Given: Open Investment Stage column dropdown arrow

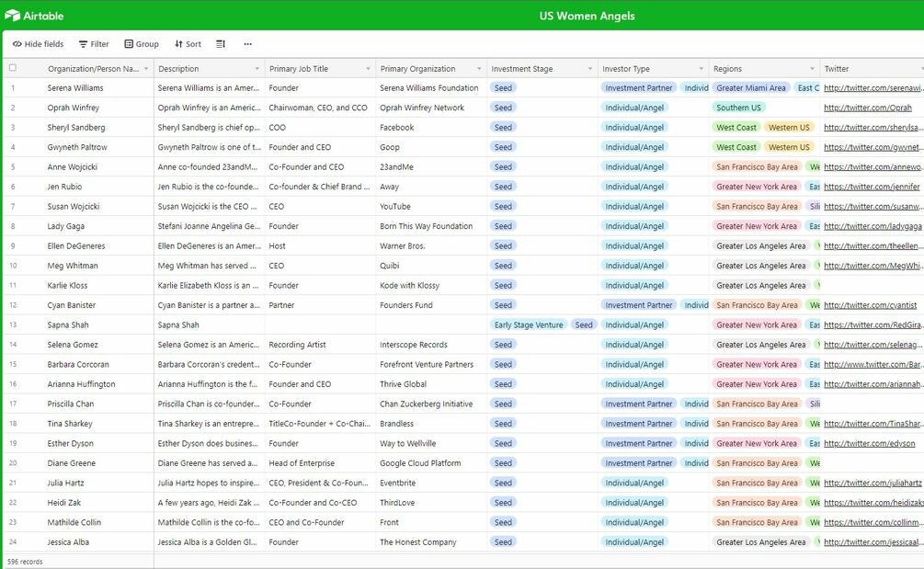Looking at the screenshot, I should 590,69.
